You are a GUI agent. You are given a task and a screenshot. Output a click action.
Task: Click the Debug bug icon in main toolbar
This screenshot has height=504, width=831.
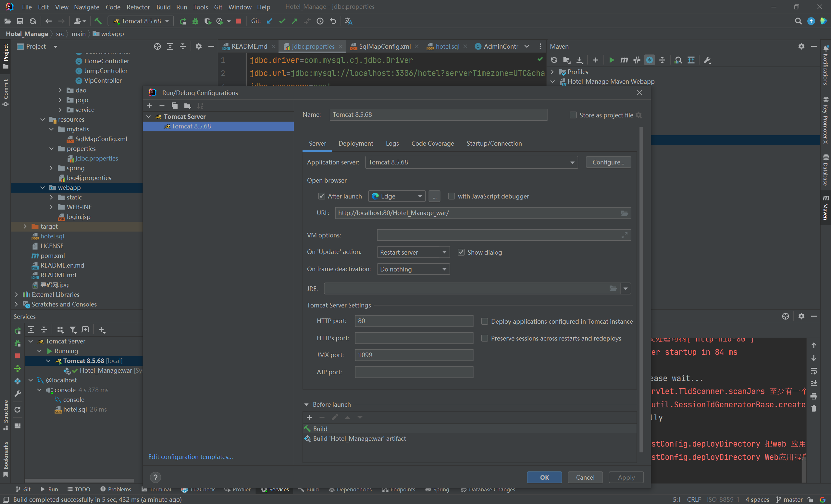point(195,21)
